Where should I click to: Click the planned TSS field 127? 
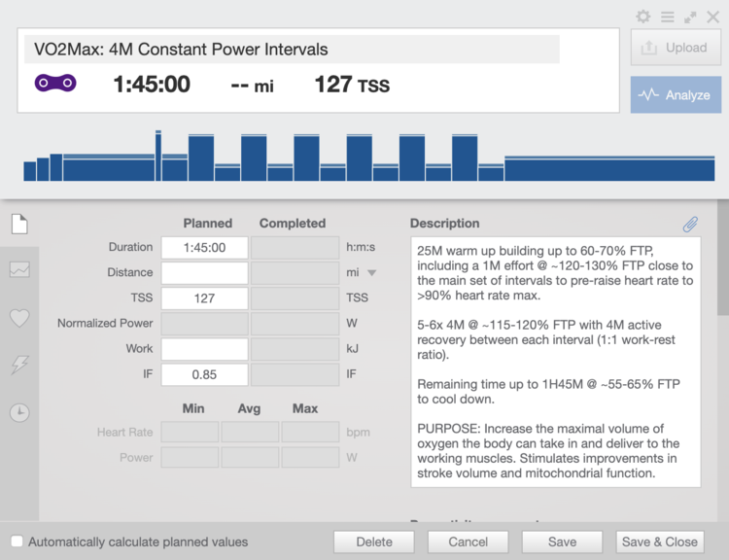[x=204, y=298]
